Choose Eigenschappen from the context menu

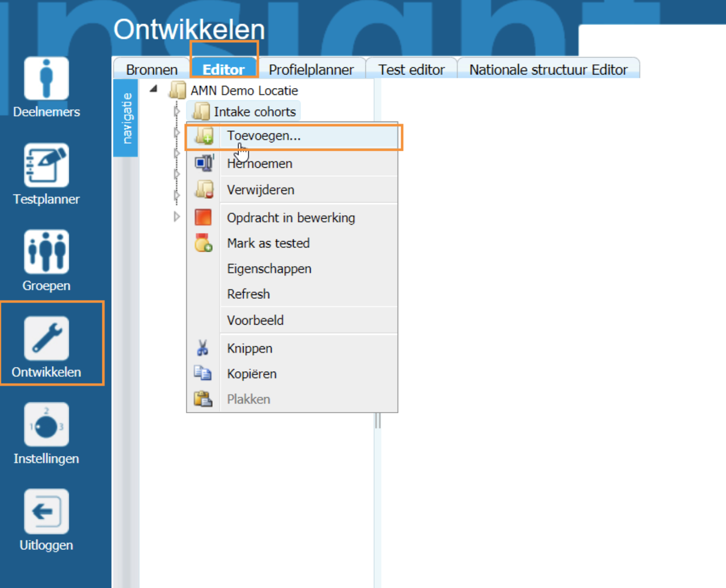(269, 269)
